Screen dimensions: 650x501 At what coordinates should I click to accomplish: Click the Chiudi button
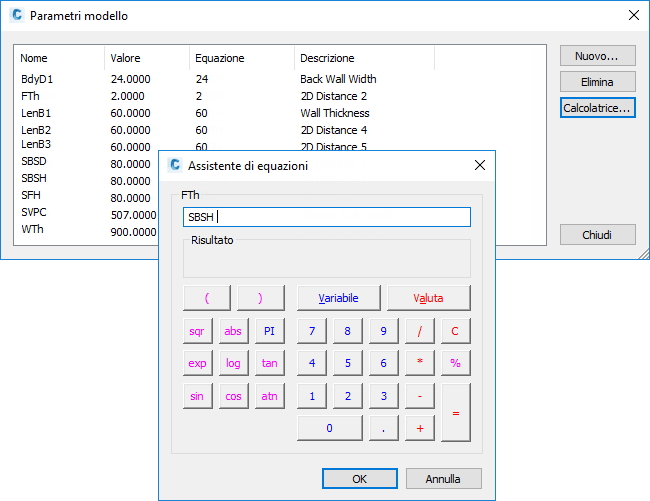pos(597,235)
